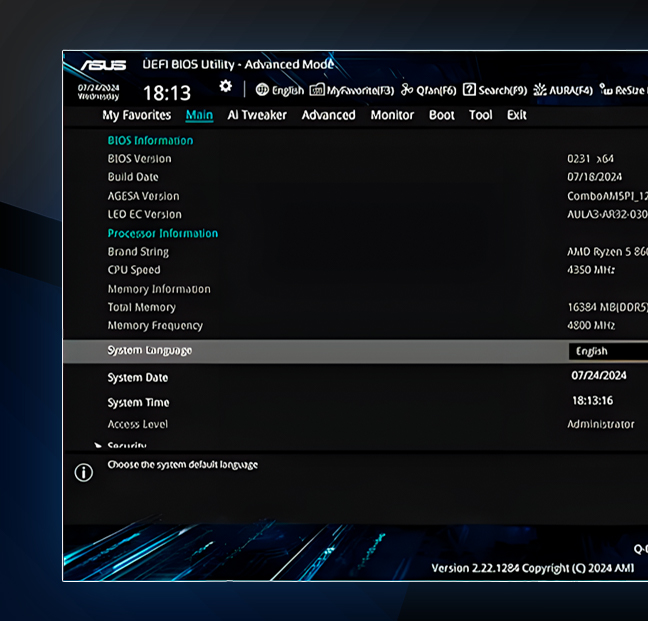Click the info icon in help panel
Screen dimensions: 648x621
tap(84, 472)
